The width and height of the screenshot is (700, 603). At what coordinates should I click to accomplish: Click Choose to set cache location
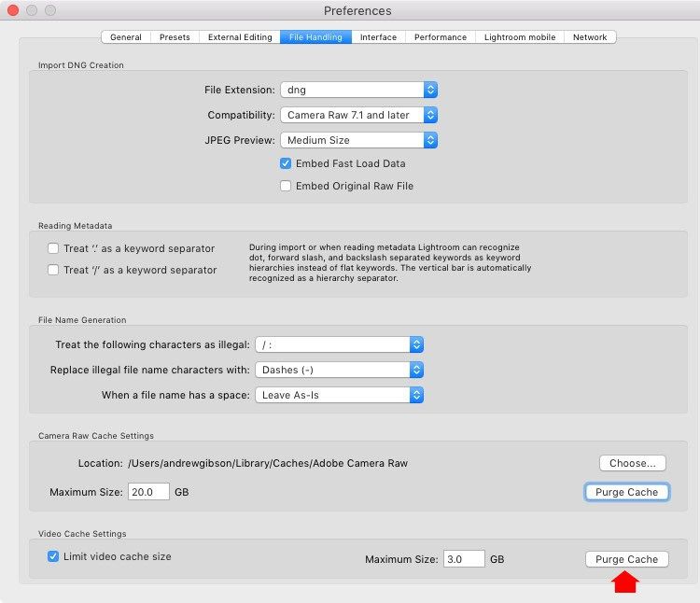tap(632, 463)
